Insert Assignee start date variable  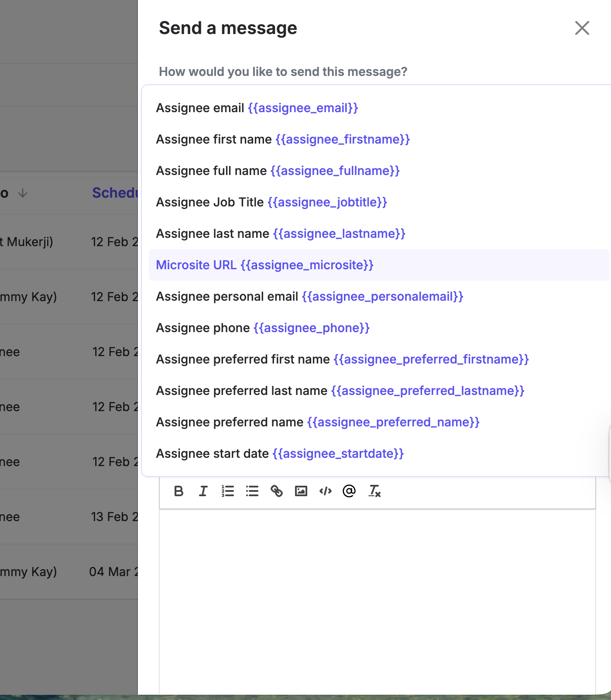point(379,453)
